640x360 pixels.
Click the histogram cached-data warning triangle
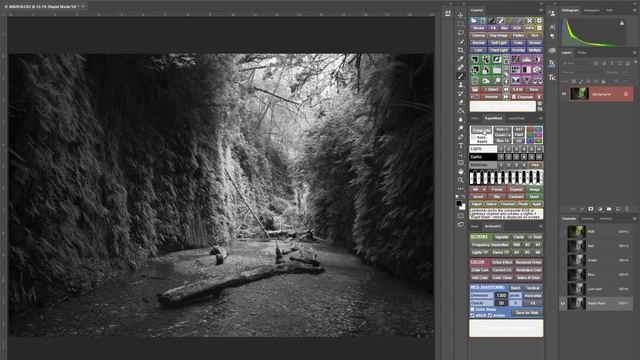[x=622, y=23]
